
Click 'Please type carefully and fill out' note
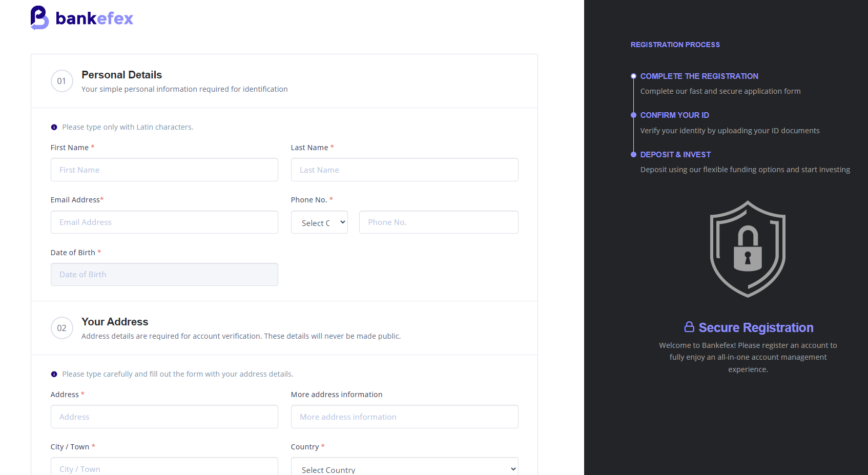(x=178, y=374)
